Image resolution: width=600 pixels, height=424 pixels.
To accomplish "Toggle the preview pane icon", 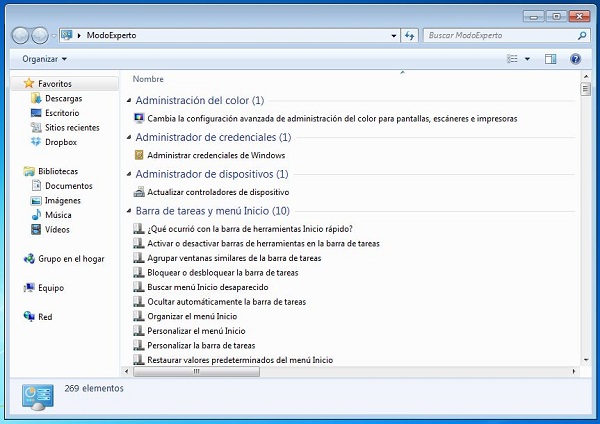I will coord(550,59).
